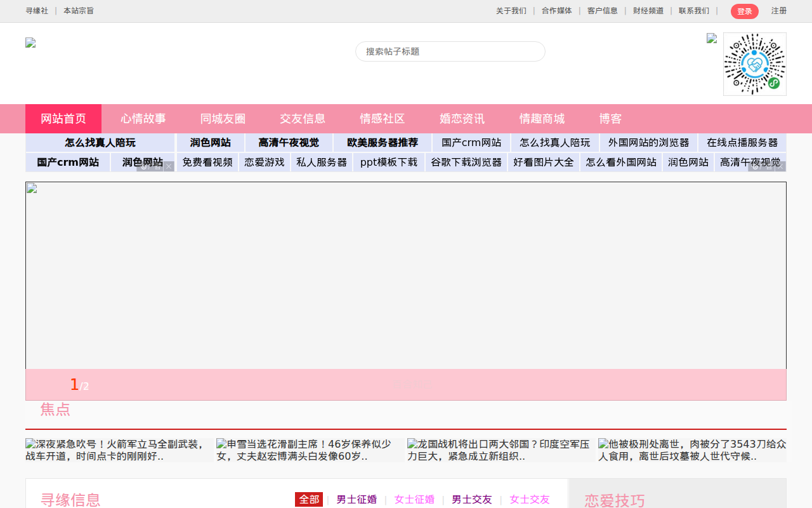
Task: Open the 情感社区 menu item
Action: pyautogui.click(x=381, y=119)
